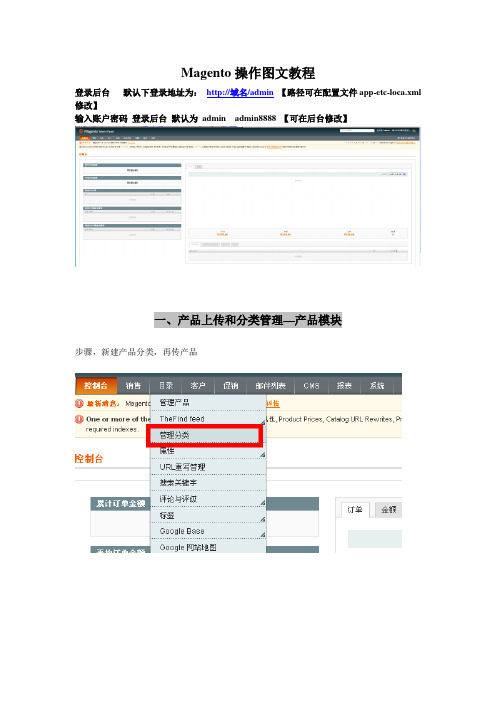Open the 促销 menu
This screenshot has height=702, width=496.
tap(231, 385)
